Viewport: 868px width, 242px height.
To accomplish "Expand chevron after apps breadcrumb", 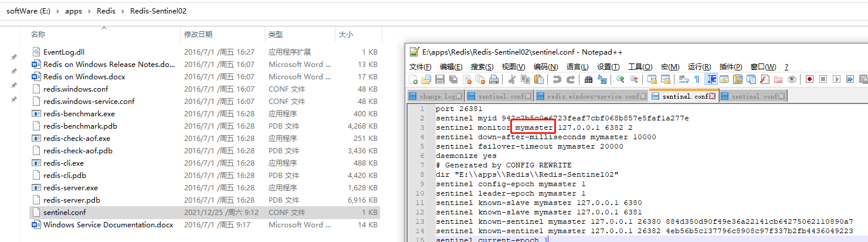I will (x=90, y=11).
